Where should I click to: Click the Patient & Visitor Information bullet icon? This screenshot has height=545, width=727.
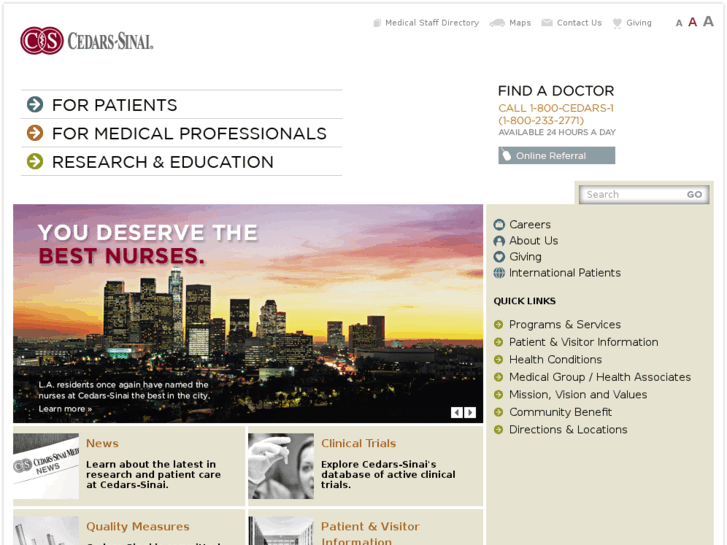[x=498, y=342]
